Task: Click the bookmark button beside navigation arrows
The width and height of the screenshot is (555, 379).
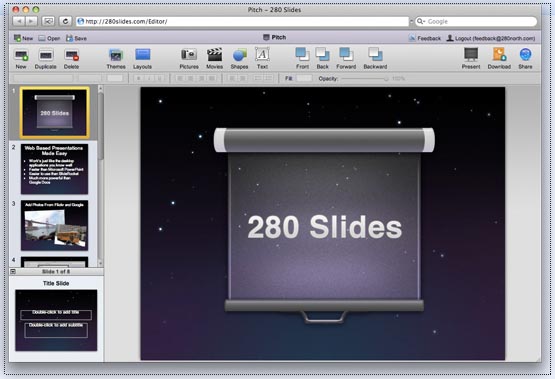Action: click(48, 21)
